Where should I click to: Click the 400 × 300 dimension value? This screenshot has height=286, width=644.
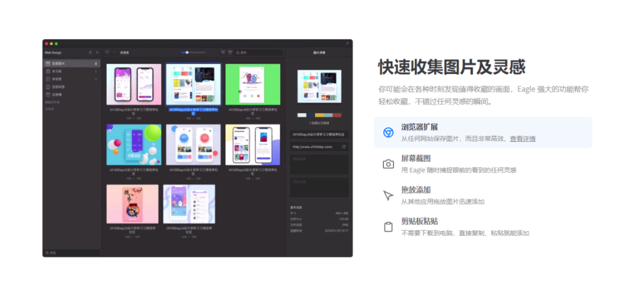pyautogui.click(x=342, y=213)
